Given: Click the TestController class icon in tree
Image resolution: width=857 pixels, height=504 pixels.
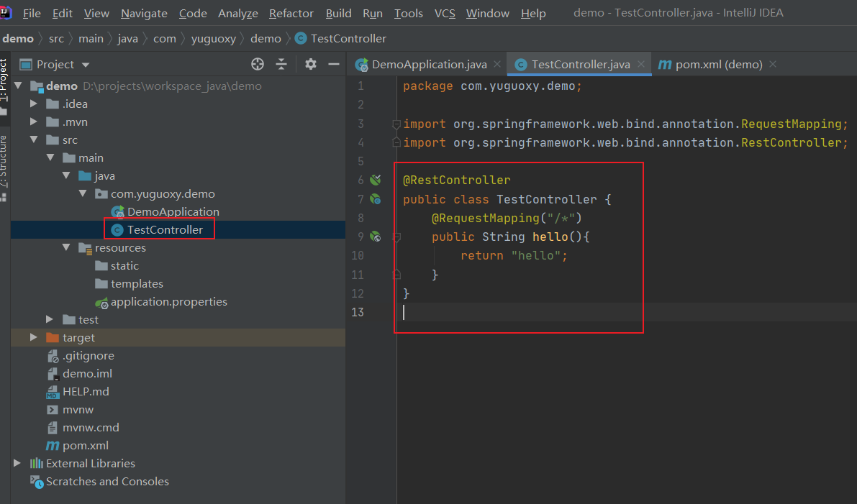Looking at the screenshot, I should 117,230.
